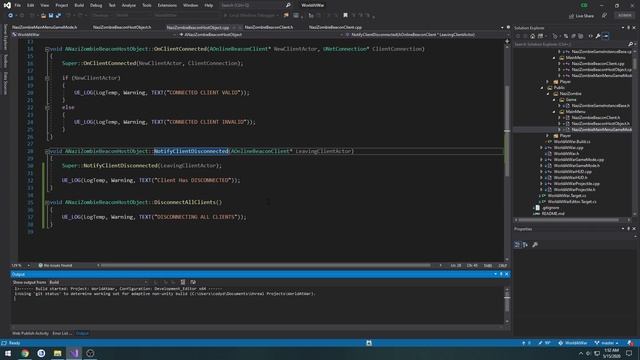The width and height of the screenshot is (640, 360).
Task: Select WorldAtWarProjectile.h in Solution Explorer
Action: coord(574,190)
